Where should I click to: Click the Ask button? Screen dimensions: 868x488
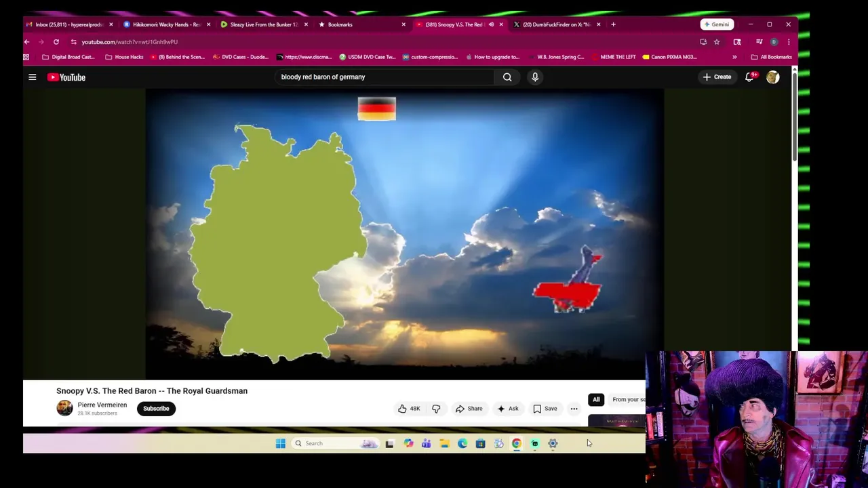pyautogui.click(x=508, y=409)
